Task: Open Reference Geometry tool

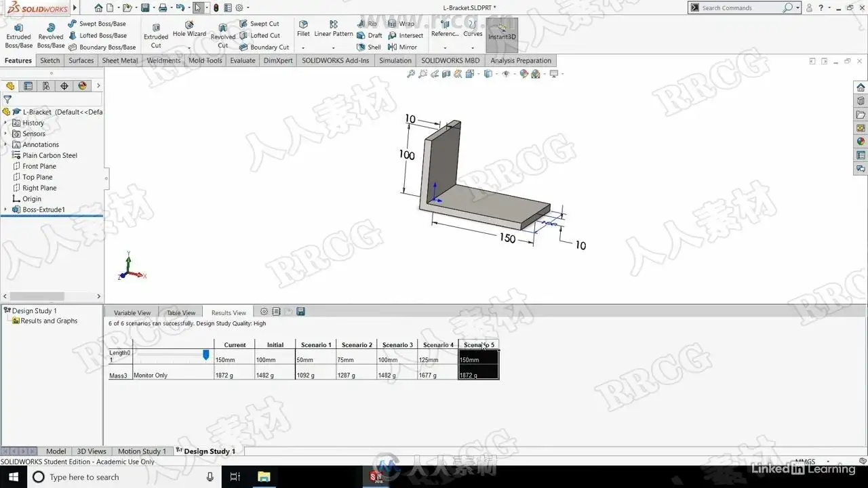Action: click(445, 29)
